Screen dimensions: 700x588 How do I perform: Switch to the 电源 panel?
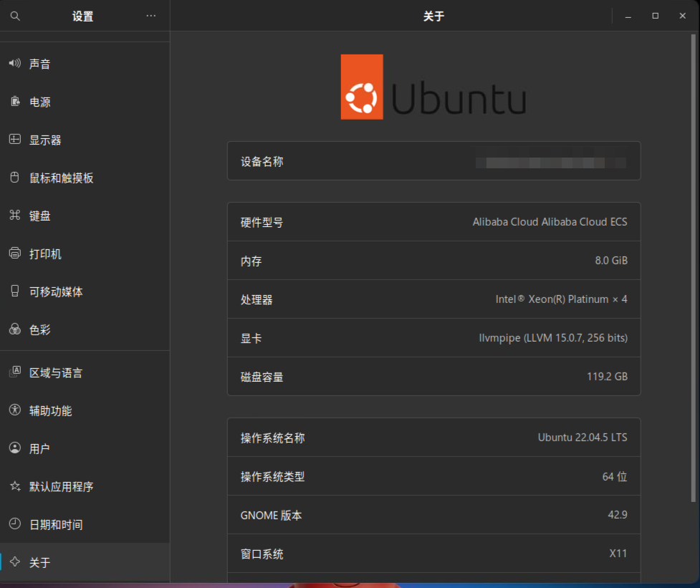pos(85,102)
